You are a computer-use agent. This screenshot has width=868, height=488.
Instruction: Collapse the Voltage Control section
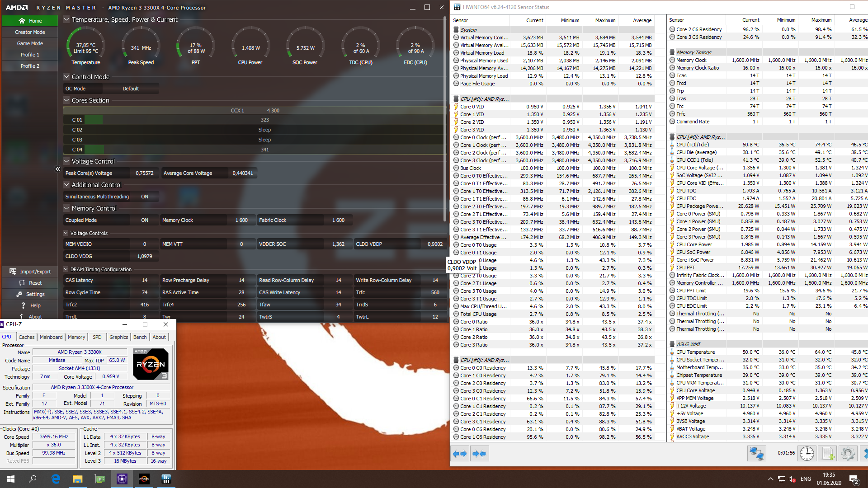point(66,161)
